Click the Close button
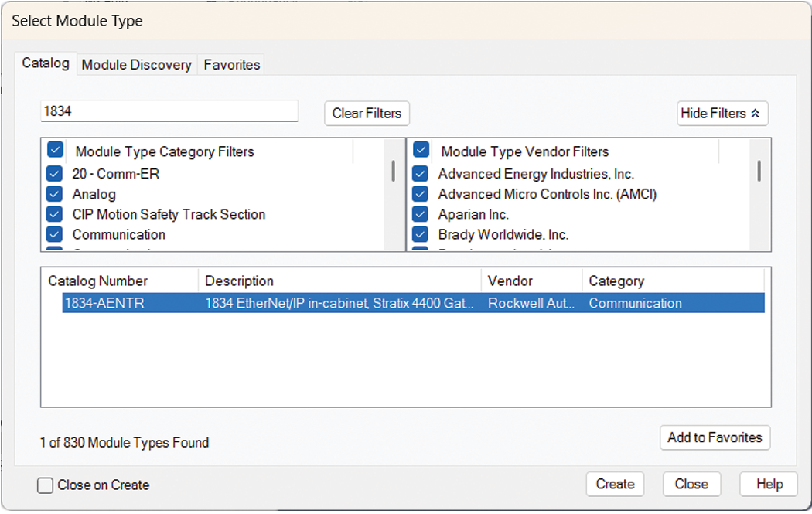The width and height of the screenshot is (812, 514). coord(691,485)
